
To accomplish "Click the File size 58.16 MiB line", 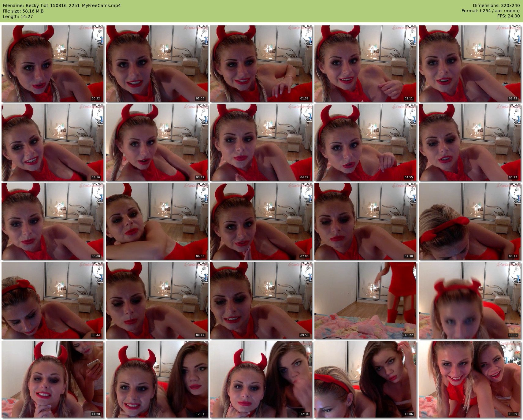I will [23, 11].
